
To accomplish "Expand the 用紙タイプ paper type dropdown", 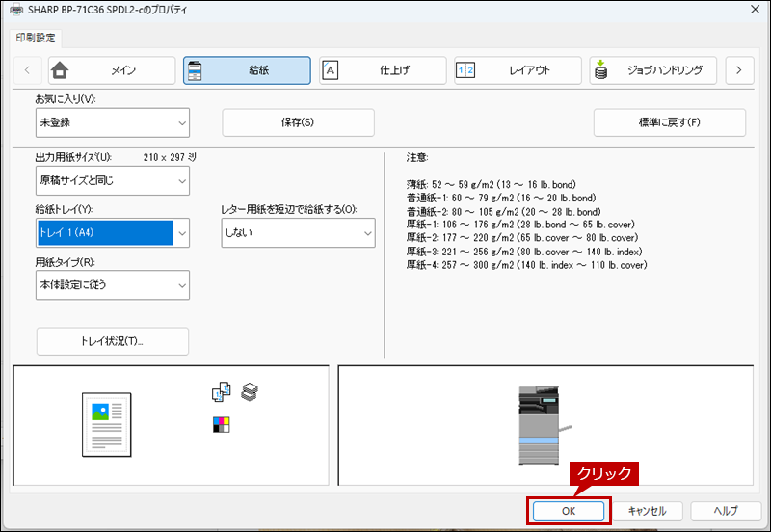I will (x=112, y=284).
